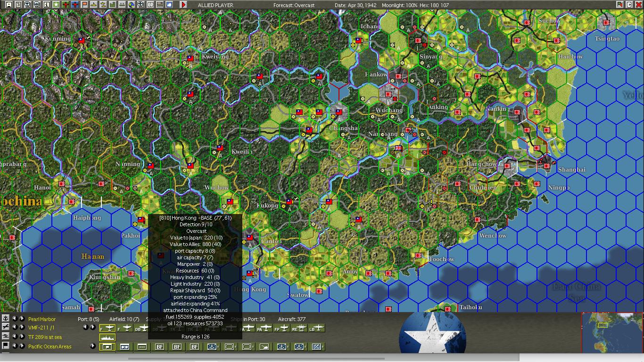Viewport: 644px width, 362px height.
Task: Select the British flag unit near Nanchang
Action: [x=398, y=148]
